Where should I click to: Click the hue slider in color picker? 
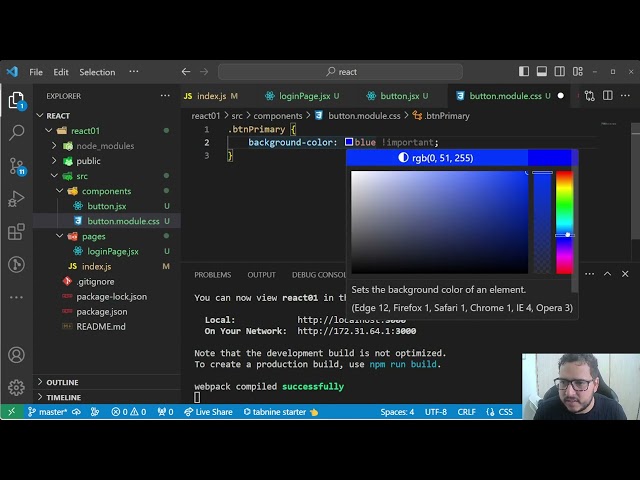click(x=564, y=222)
